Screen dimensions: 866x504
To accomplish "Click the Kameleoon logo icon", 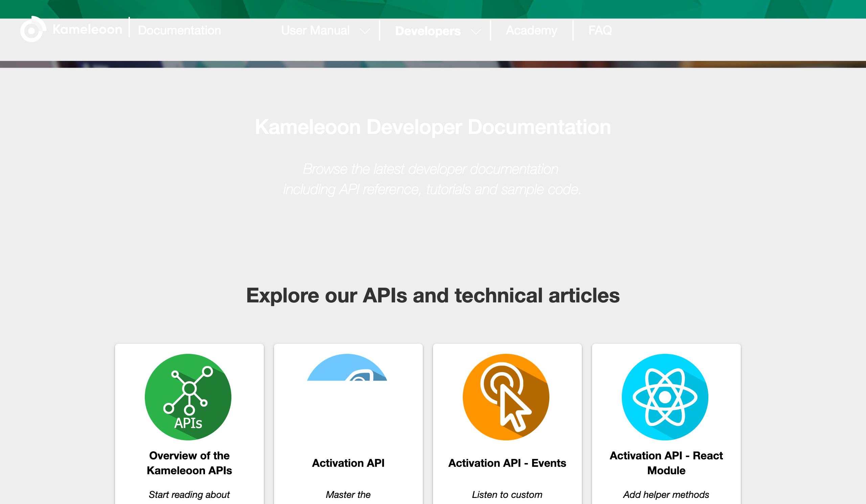I will pos(33,29).
